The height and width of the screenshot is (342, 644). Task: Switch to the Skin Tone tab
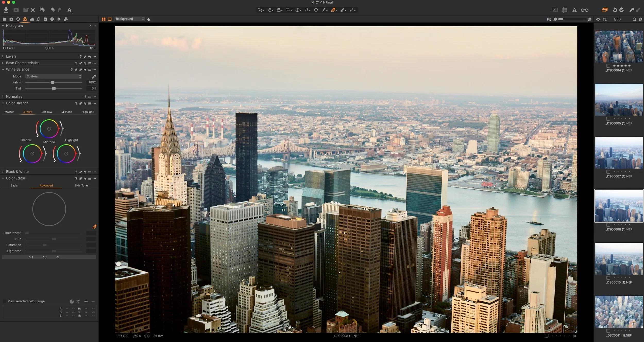coord(81,186)
